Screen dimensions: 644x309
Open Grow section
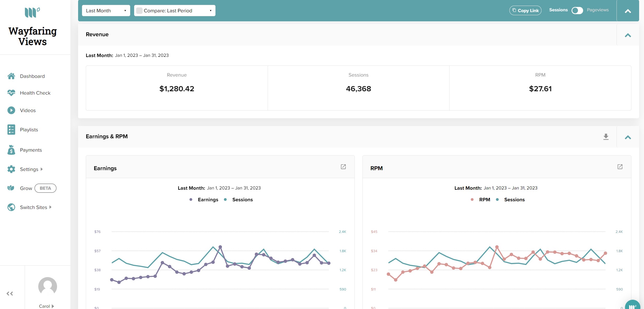click(x=26, y=188)
